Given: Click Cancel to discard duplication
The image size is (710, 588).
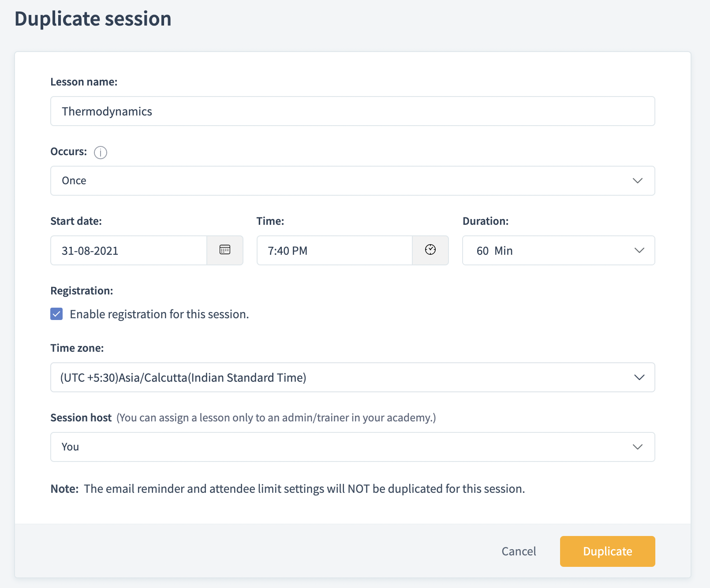Looking at the screenshot, I should (x=519, y=551).
